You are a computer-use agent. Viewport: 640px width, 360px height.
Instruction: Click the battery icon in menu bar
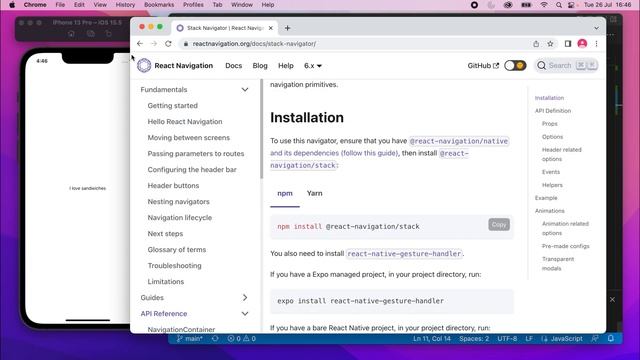tap(526, 5)
